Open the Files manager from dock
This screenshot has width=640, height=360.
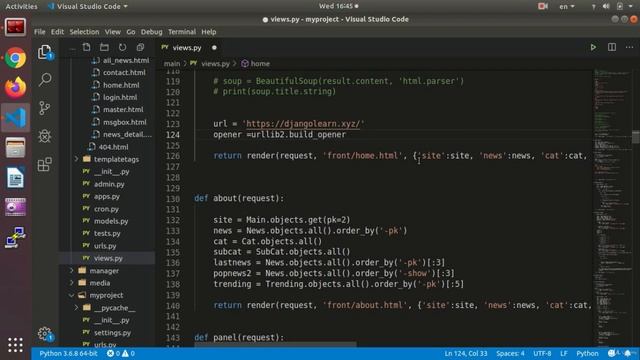coord(16,147)
